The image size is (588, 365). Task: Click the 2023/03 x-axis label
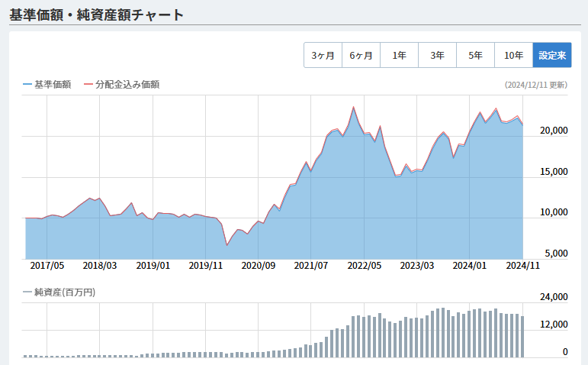[417, 266]
